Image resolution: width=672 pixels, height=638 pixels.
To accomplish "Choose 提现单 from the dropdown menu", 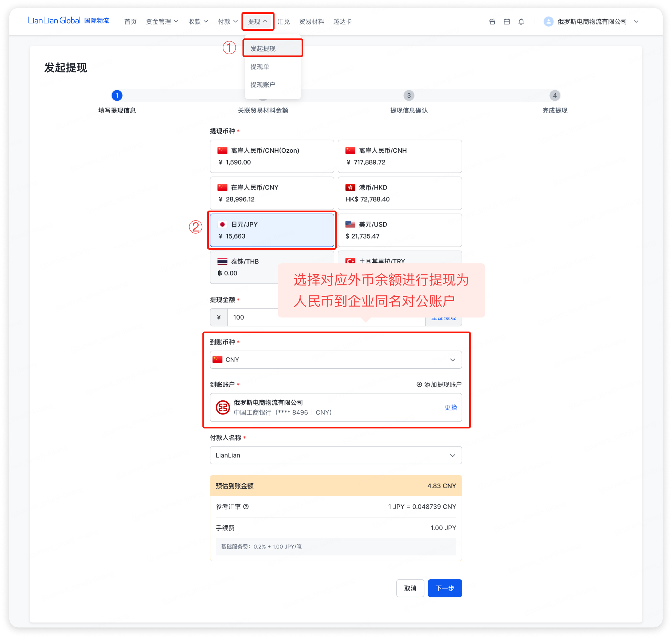I will point(260,67).
